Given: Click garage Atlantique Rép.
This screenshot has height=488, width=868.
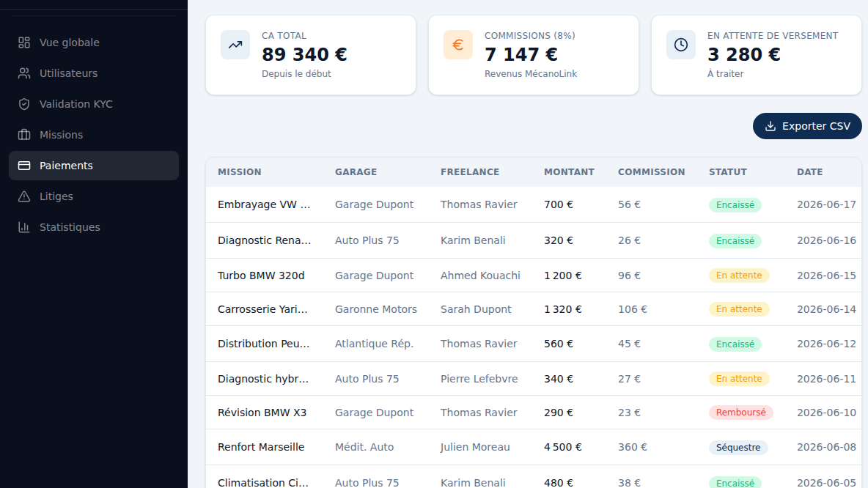Looking at the screenshot, I should 374,344.
